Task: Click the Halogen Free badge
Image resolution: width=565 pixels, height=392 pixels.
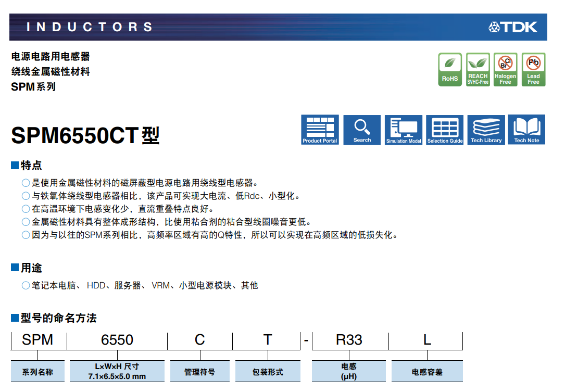Action: (x=505, y=69)
